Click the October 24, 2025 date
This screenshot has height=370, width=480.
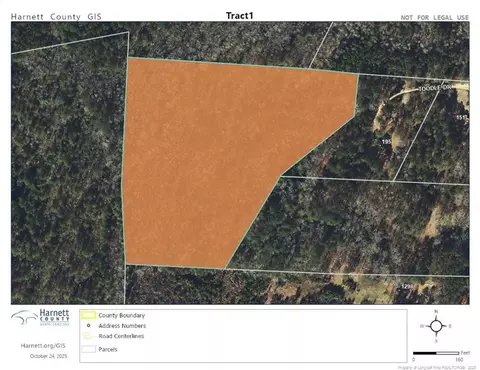49,356
